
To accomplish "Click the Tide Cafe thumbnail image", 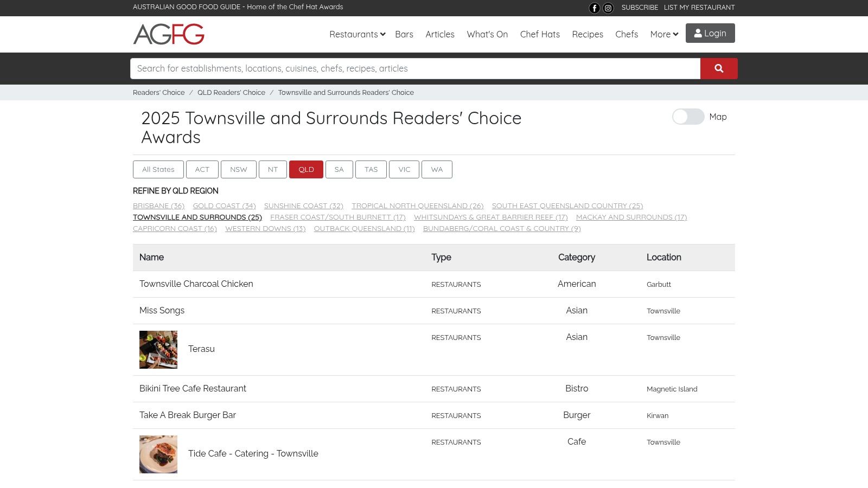I will coord(158,454).
